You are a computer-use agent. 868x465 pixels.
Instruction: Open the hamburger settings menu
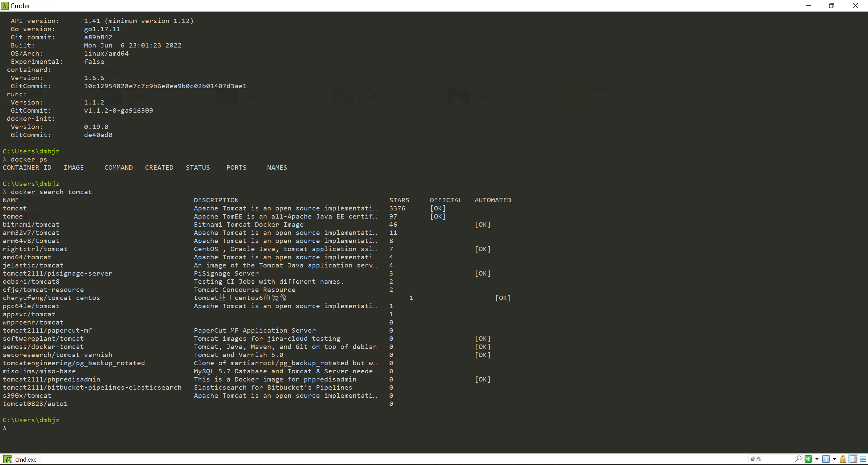point(863,459)
